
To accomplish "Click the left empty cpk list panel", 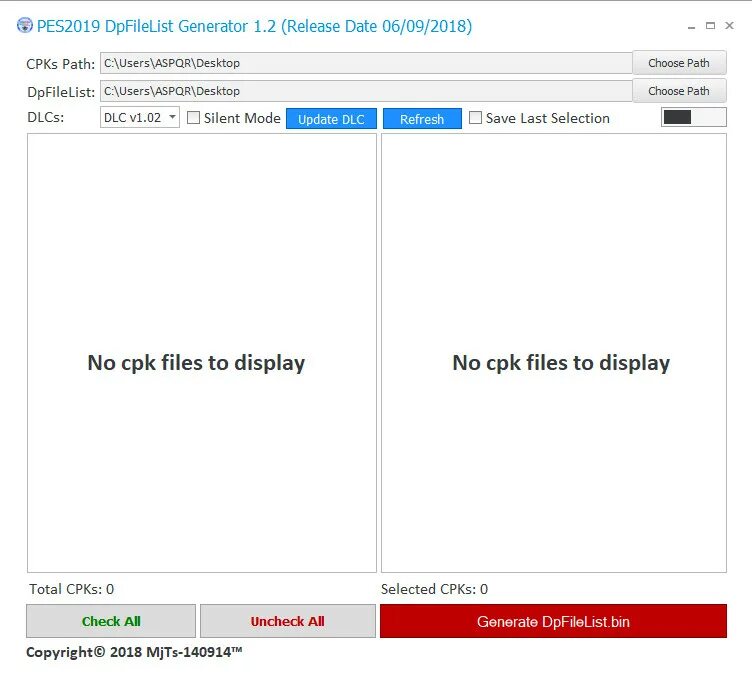I will 202,353.
